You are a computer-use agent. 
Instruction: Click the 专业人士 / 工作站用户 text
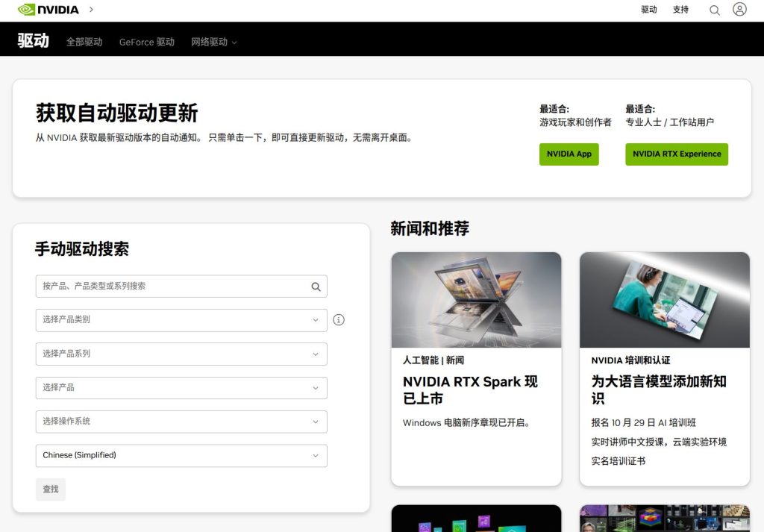tap(669, 122)
